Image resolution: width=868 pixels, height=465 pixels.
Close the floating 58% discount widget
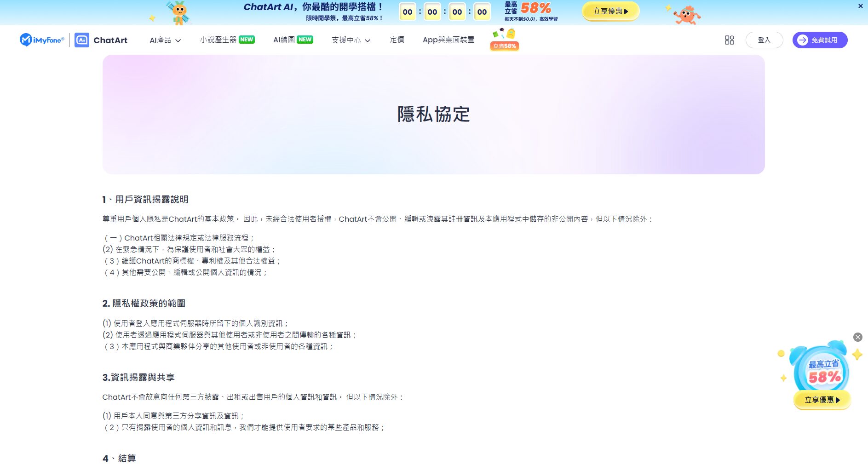coord(858,337)
